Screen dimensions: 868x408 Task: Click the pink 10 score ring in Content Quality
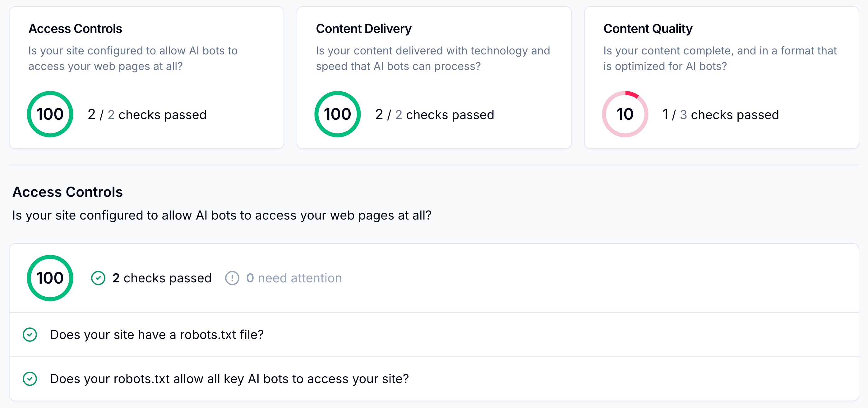(x=625, y=114)
